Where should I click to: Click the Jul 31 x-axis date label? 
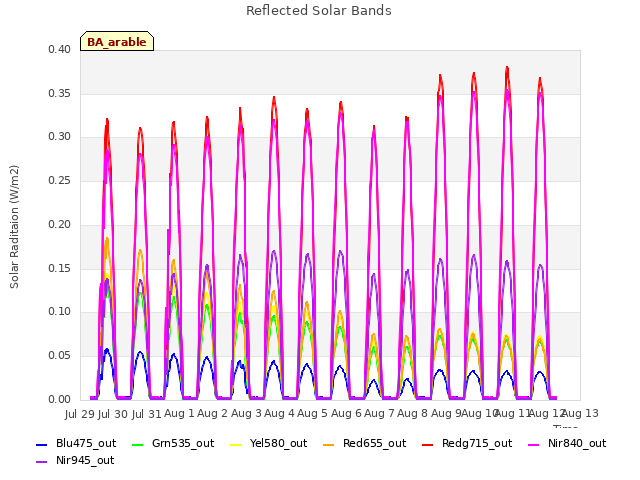(146, 414)
